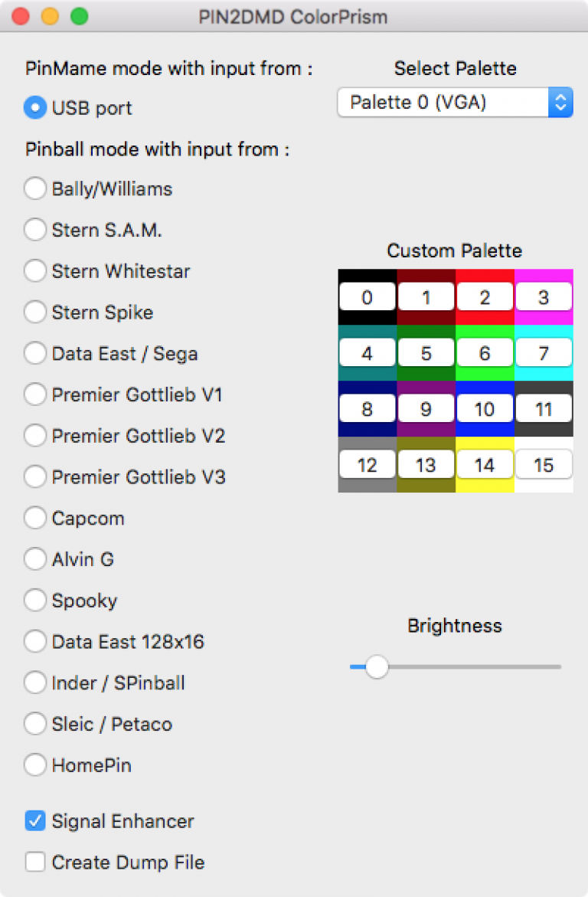This screenshot has width=588, height=897.
Task: Select Premier Gottlieb V2 mode
Action: pyautogui.click(x=35, y=436)
